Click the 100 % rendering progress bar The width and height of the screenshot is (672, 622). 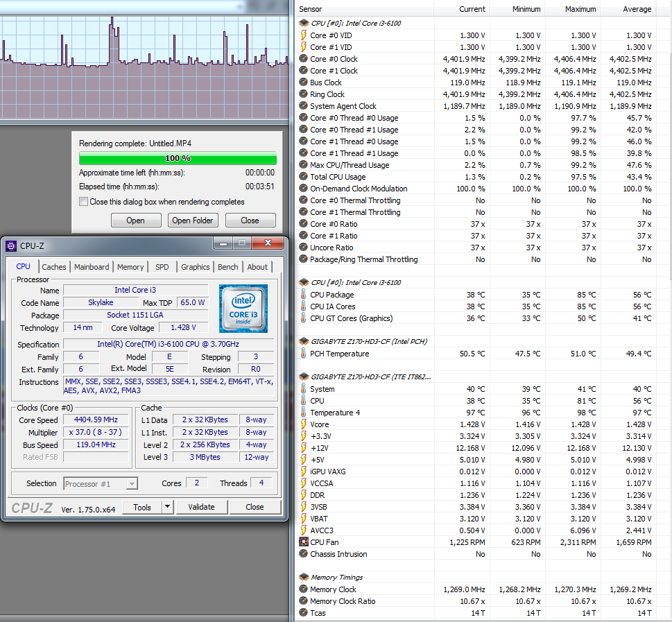coord(178,158)
